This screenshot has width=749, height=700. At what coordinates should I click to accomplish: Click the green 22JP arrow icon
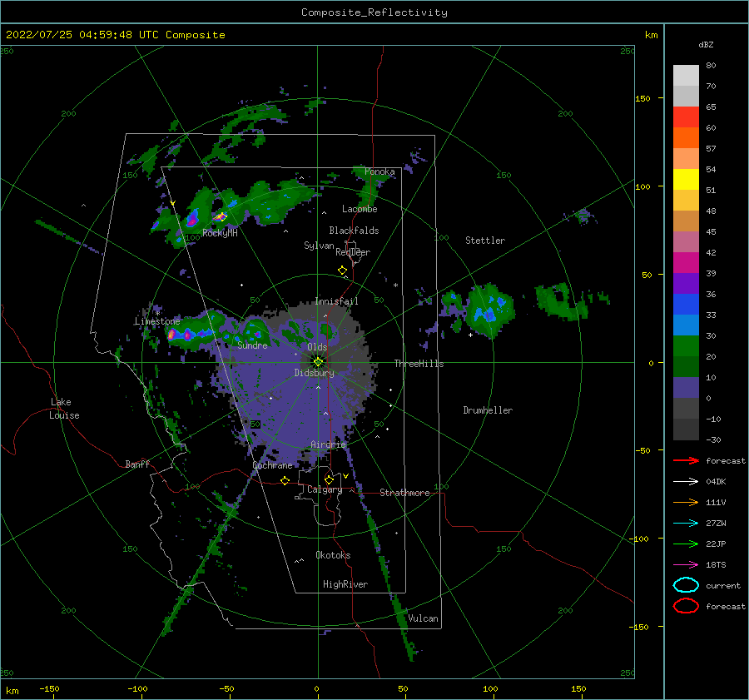point(686,544)
